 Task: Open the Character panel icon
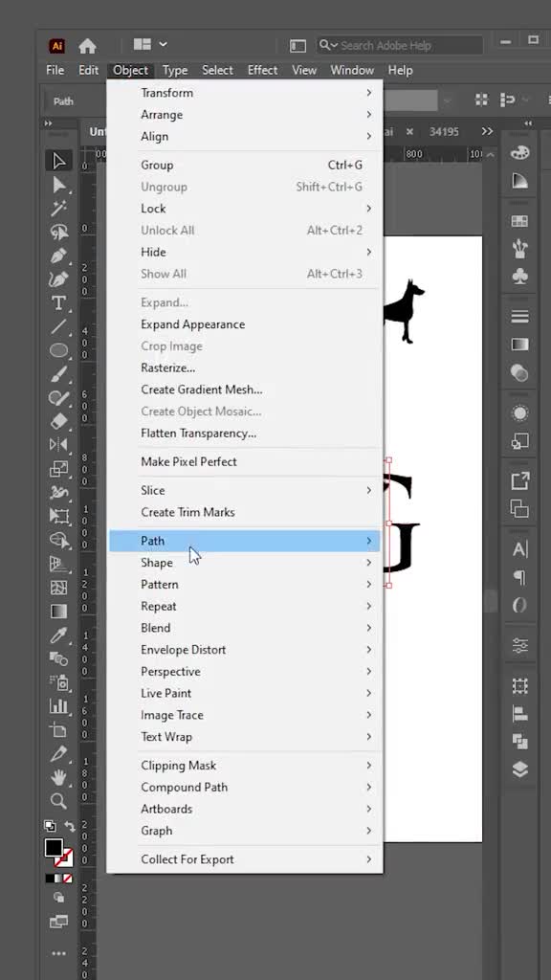(519, 549)
